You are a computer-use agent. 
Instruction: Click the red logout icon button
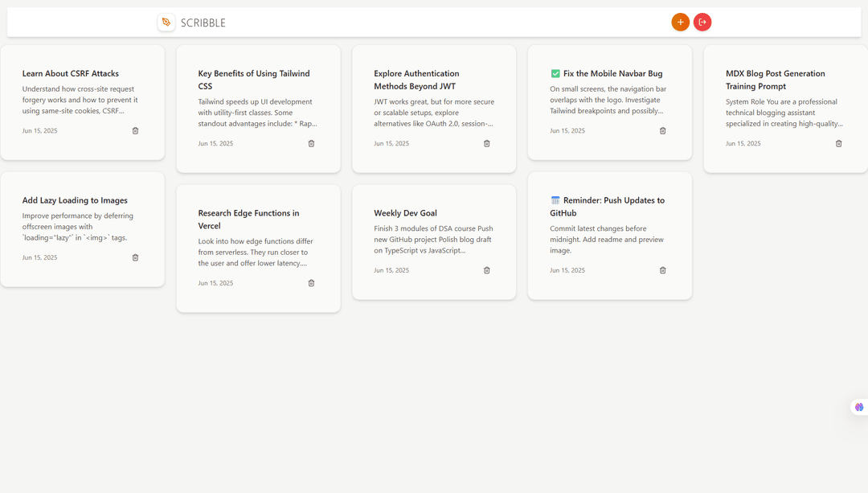point(702,23)
